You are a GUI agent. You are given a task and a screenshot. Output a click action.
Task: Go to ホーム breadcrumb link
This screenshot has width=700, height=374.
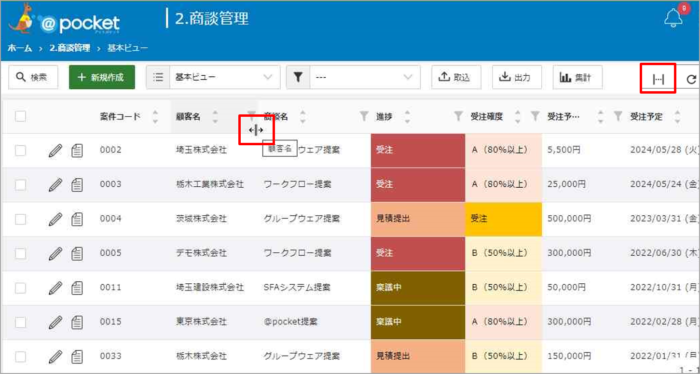[20, 48]
